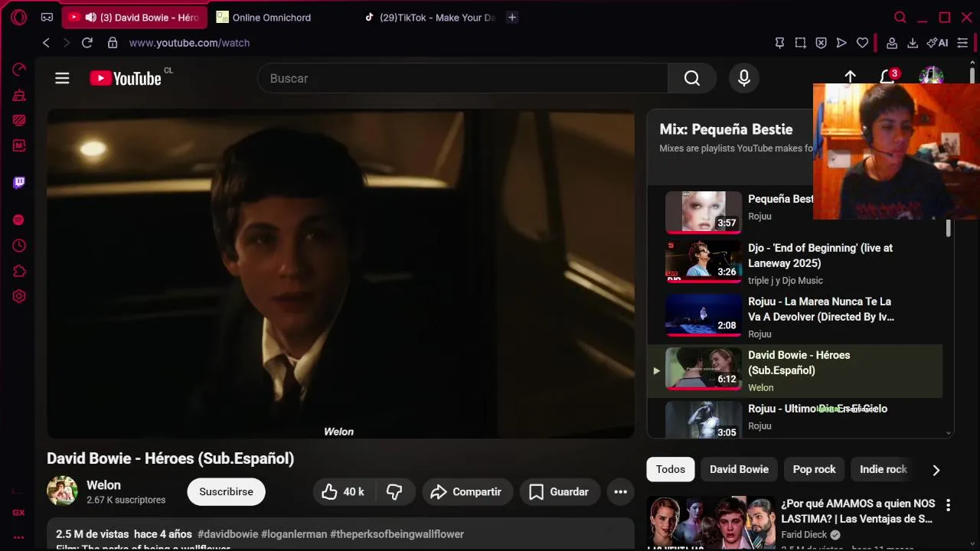The image size is (980, 551).
Task: Select the Pop rock filter chip
Action: click(x=814, y=469)
